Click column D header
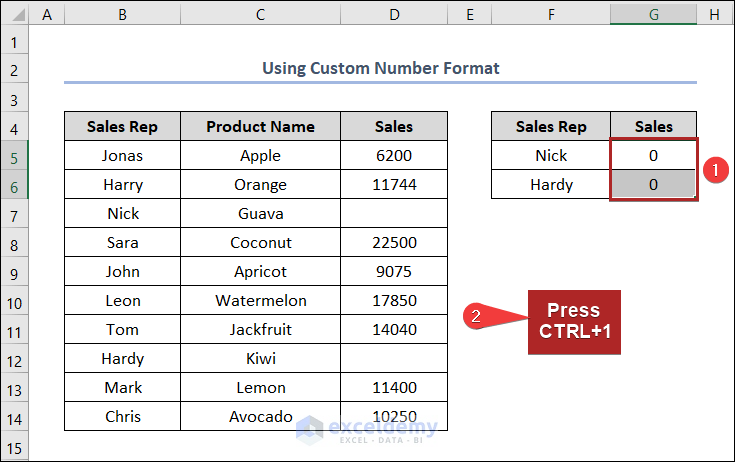This screenshot has height=462, width=735. pyautogui.click(x=394, y=14)
